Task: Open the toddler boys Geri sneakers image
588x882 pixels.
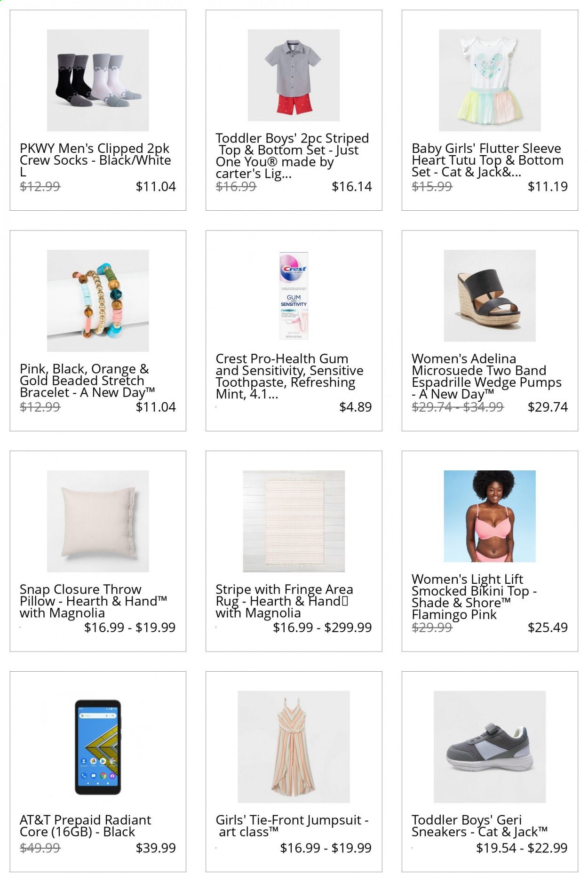Action: pyautogui.click(x=490, y=747)
